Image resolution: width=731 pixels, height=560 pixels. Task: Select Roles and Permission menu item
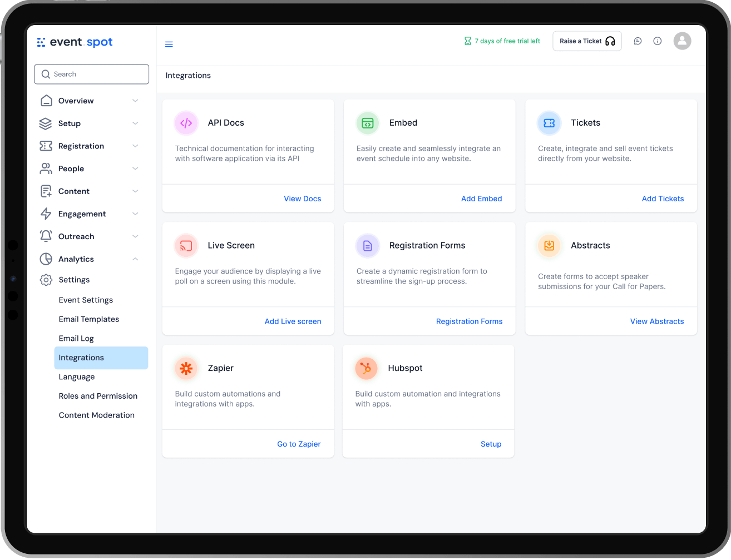click(x=98, y=396)
